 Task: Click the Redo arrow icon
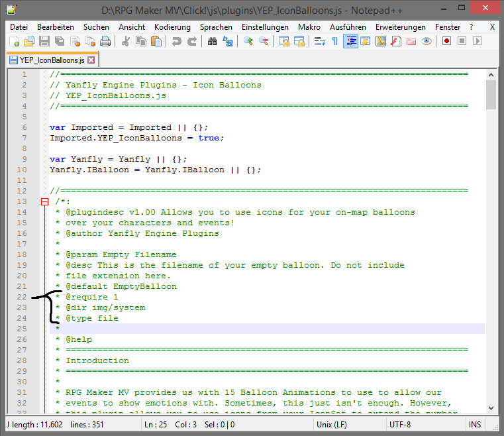pos(192,41)
